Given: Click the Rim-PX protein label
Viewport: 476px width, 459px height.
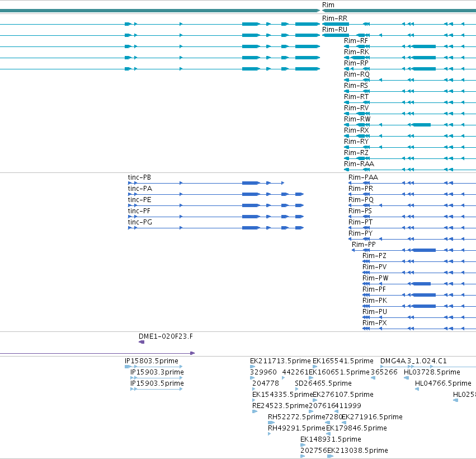Looking at the screenshot, I should (x=375, y=323).
